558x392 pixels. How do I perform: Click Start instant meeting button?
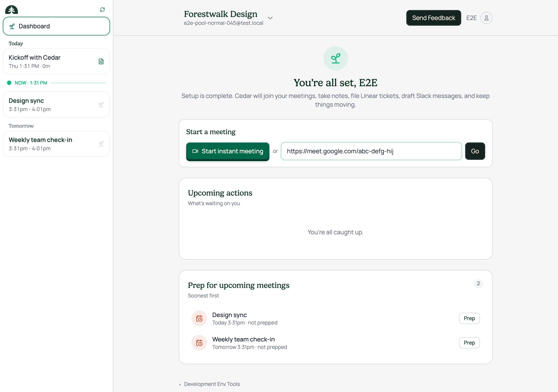[x=228, y=151]
